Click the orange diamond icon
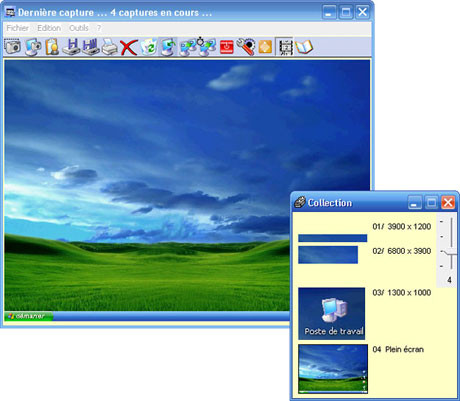460x401 pixels. tap(265, 47)
